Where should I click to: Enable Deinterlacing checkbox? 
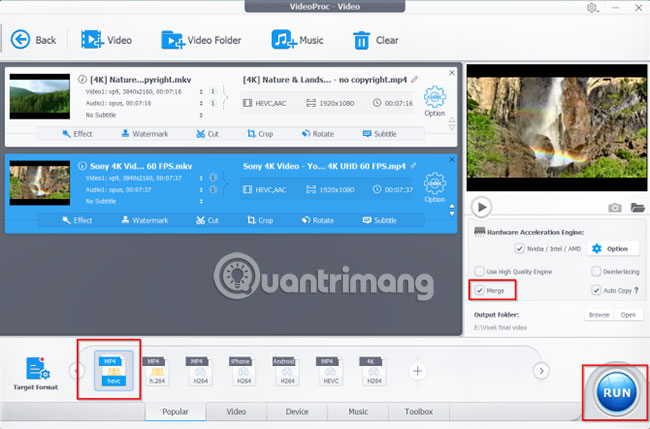click(x=596, y=271)
